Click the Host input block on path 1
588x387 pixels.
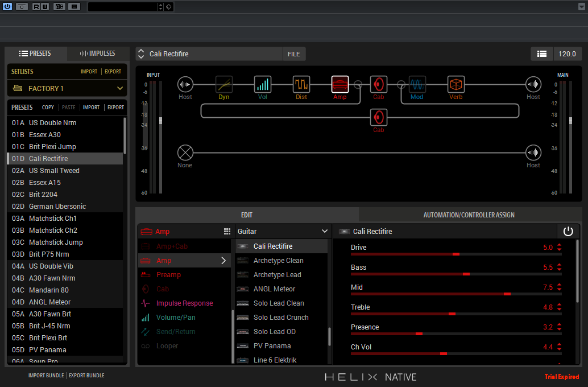point(185,84)
